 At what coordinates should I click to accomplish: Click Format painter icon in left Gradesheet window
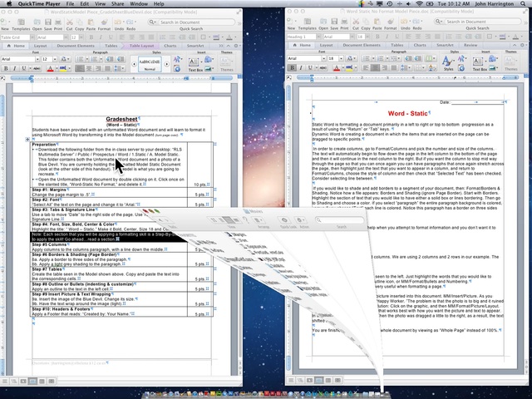point(104,22)
